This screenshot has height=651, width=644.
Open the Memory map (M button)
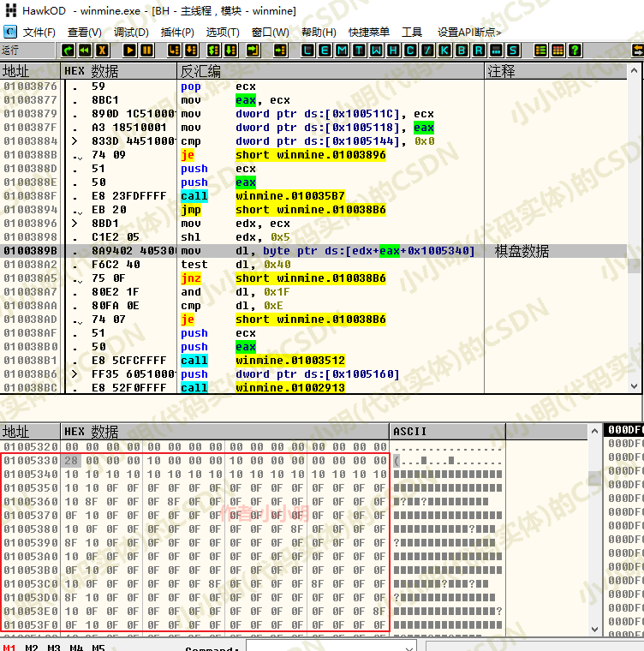click(x=342, y=51)
